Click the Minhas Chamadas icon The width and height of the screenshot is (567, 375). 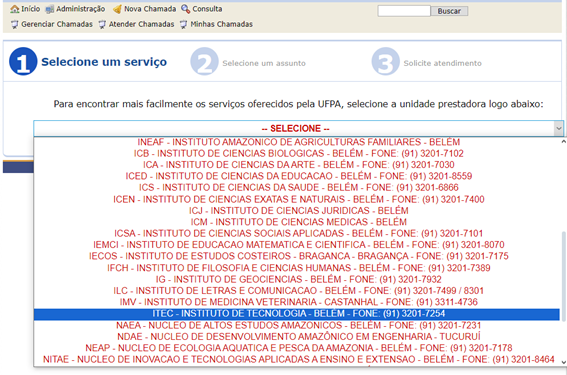pos(184,24)
